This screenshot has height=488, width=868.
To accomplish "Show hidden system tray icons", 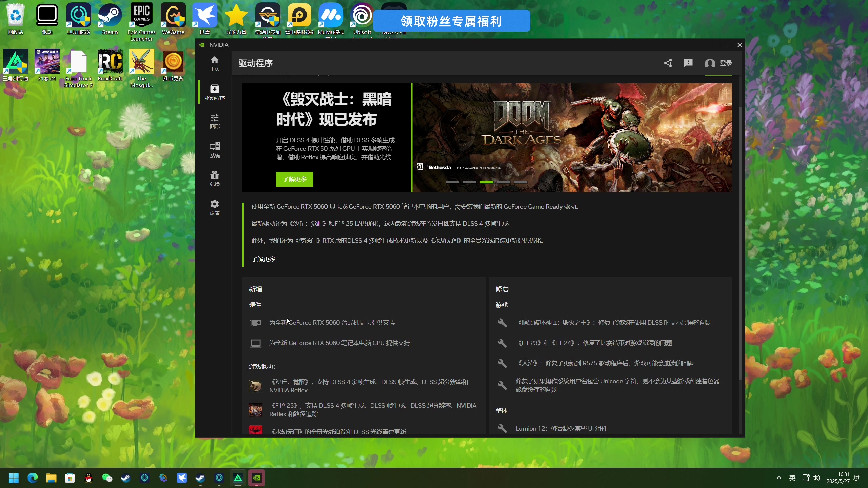I will (779, 478).
